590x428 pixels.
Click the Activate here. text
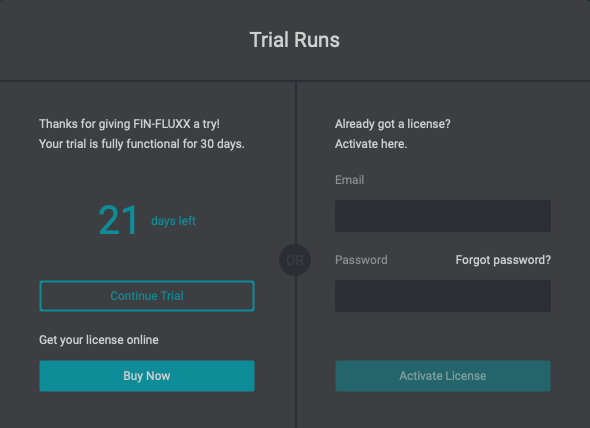point(371,144)
